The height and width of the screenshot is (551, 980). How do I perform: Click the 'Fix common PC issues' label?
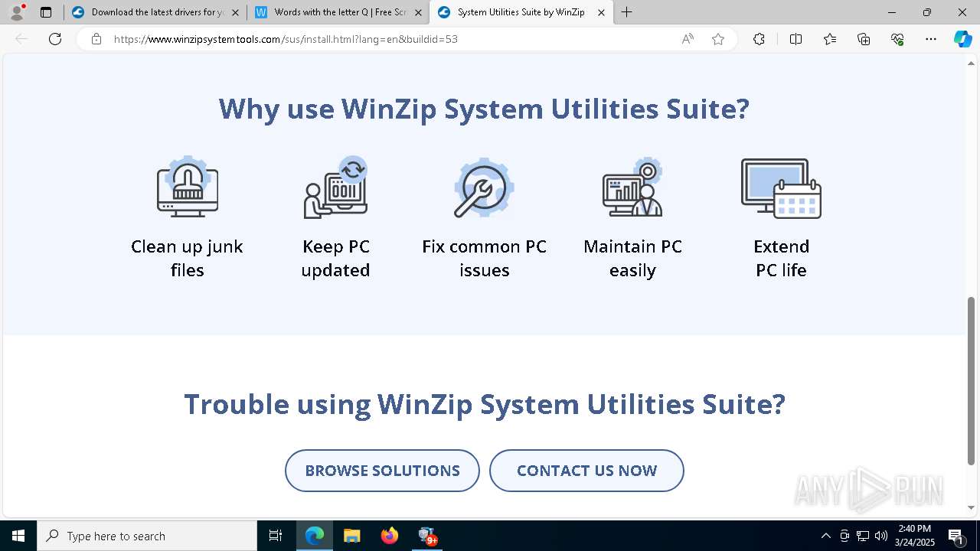[x=484, y=259]
